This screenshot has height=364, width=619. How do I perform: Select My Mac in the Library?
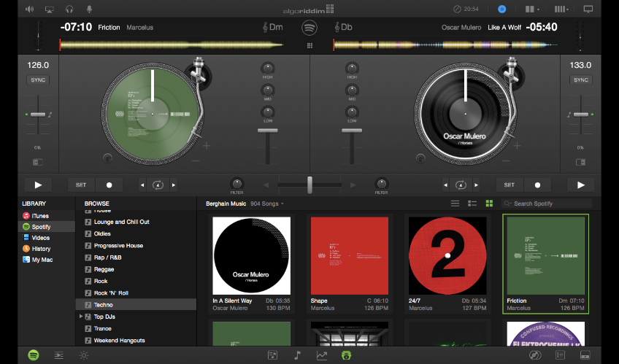(x=47, y=260)
